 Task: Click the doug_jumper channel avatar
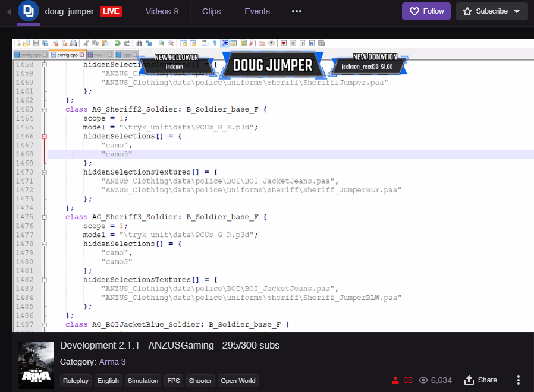coord(28,11)
